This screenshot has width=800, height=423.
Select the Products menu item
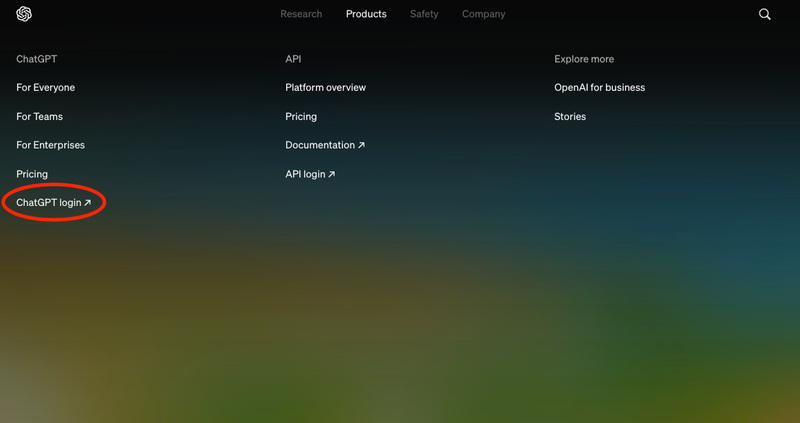coord(366,14)
